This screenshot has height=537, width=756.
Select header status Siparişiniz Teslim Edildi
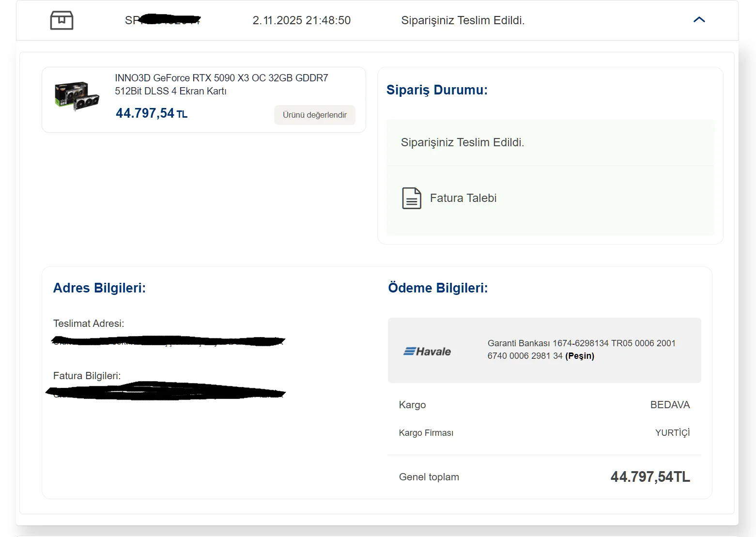coord(463,20)
